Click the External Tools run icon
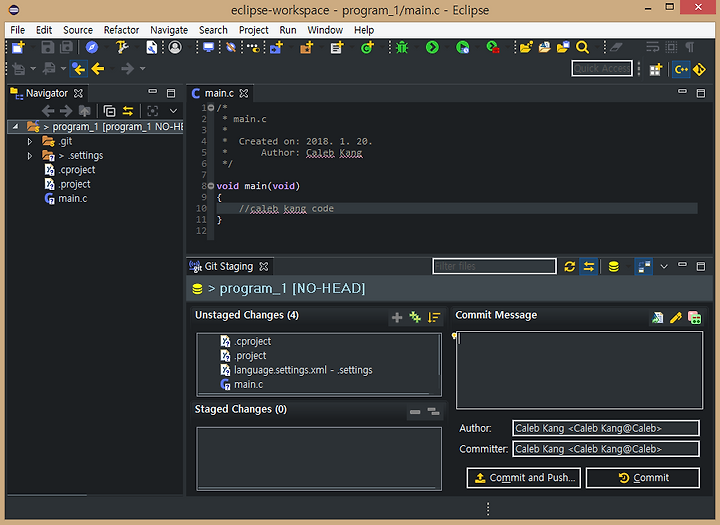Viewport: 720px width, 525px height. click(x=493, y=47)
